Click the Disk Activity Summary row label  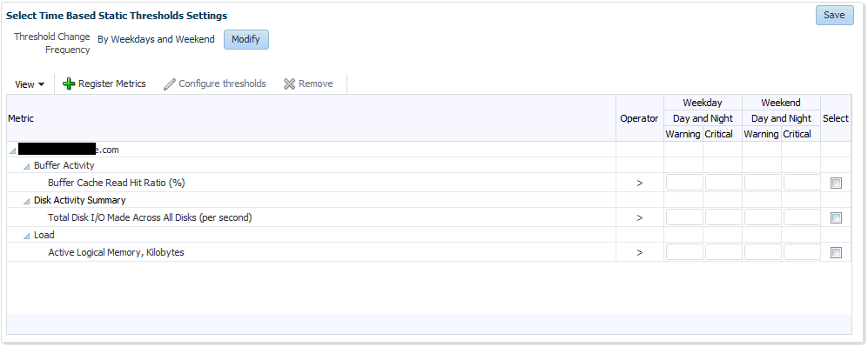point(80,200)
